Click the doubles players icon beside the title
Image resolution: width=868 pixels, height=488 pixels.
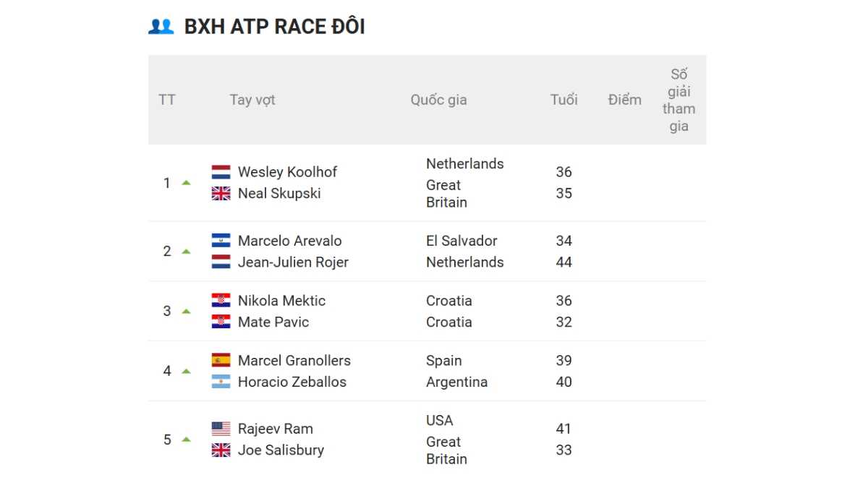click(161, 27)
